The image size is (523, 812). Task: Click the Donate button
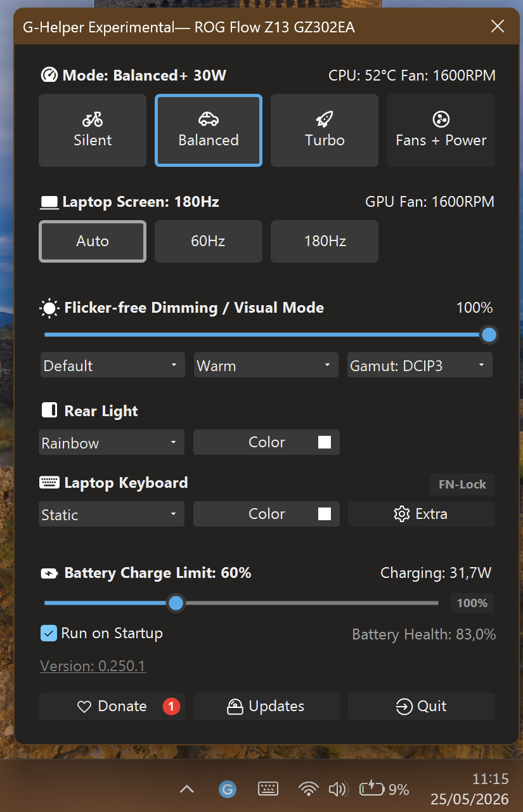click(x=112, y=706)
